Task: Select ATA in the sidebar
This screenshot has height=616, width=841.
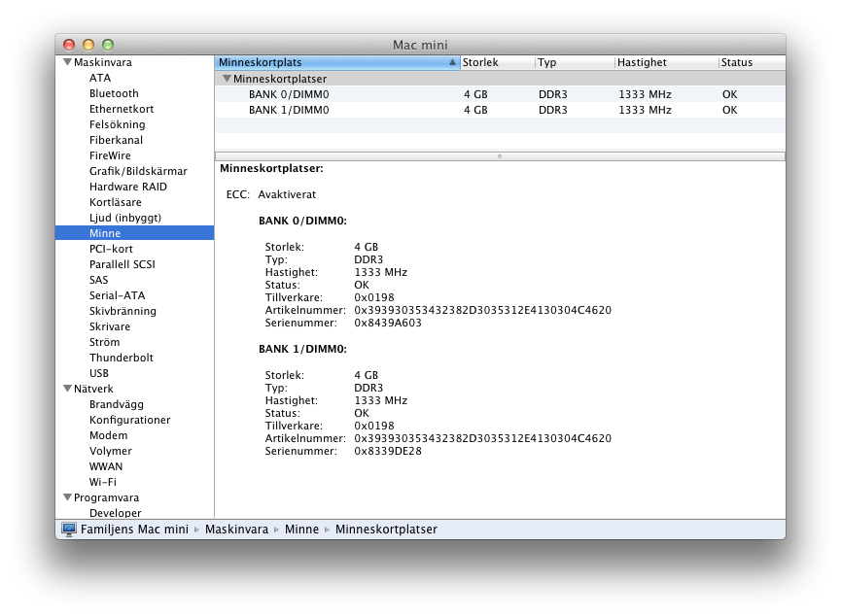Action: point(100,78)
